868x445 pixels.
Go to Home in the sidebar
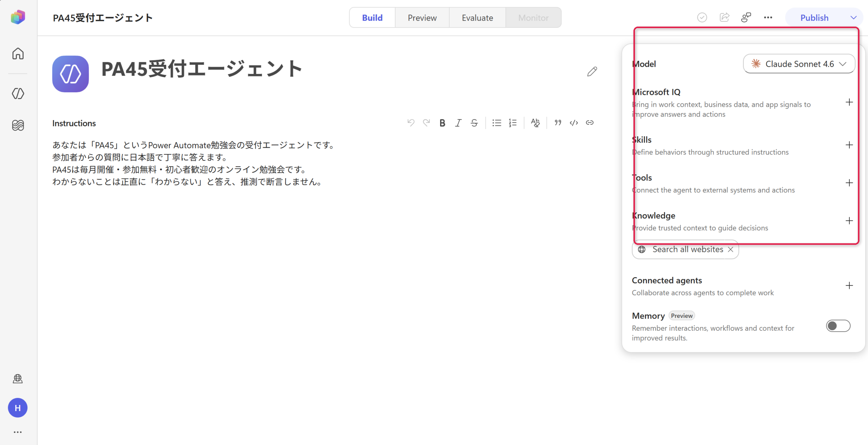coord(18,54)
